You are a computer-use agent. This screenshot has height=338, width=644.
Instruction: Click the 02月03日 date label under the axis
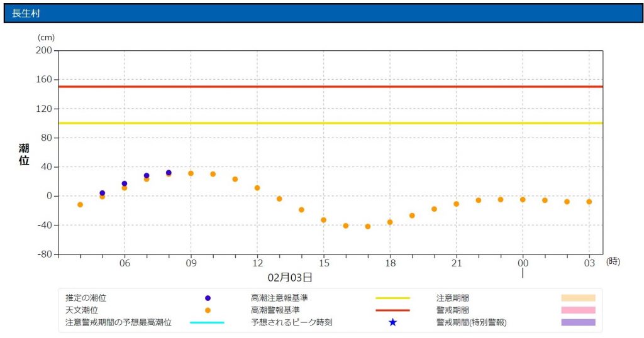pos(290,278)
